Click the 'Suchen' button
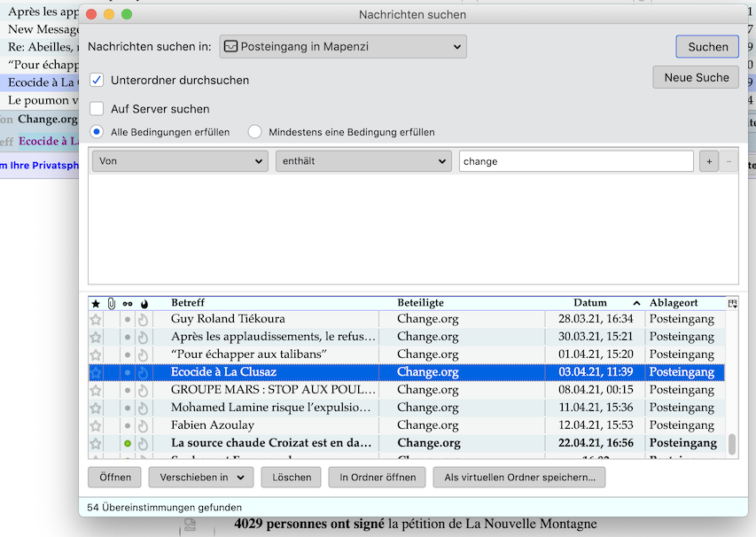Viewport: 756px width, 537px height. click(707, 47)
